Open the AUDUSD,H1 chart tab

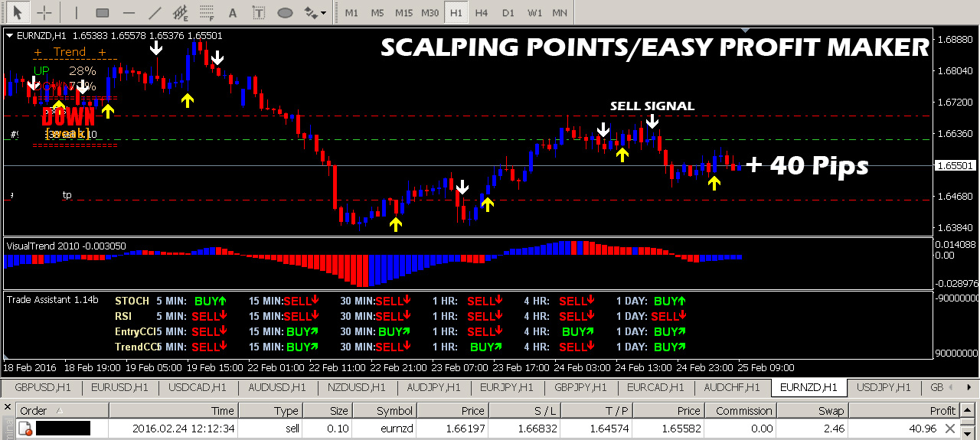[x=276, y=387]
